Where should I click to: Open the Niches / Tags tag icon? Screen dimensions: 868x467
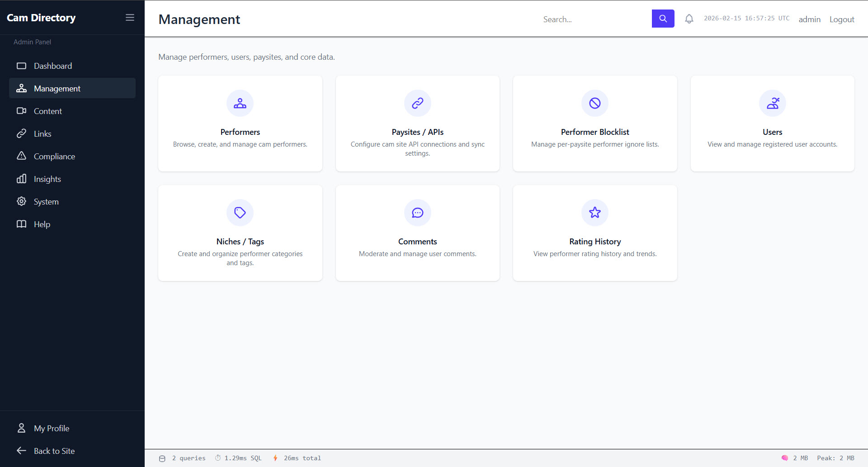click(x=240, y=213)
